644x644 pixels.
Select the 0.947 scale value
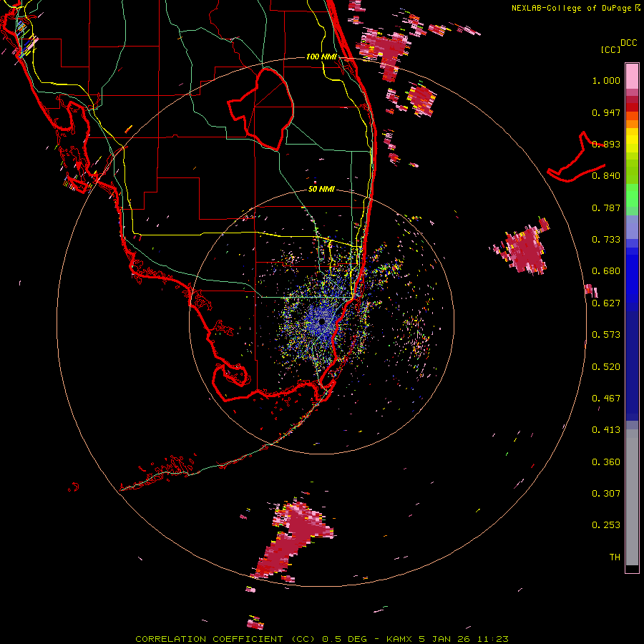point(606,112)
